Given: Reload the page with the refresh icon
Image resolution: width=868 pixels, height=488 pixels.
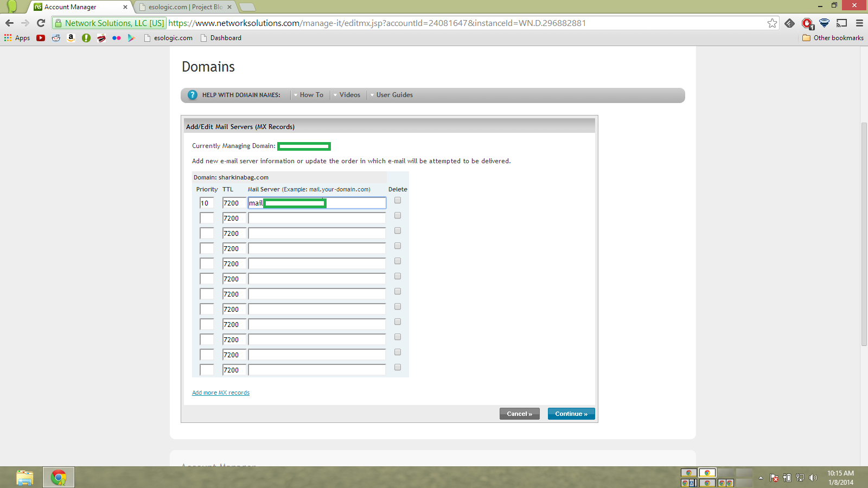Looking at the screenshot, I should (x=41, y=23).
